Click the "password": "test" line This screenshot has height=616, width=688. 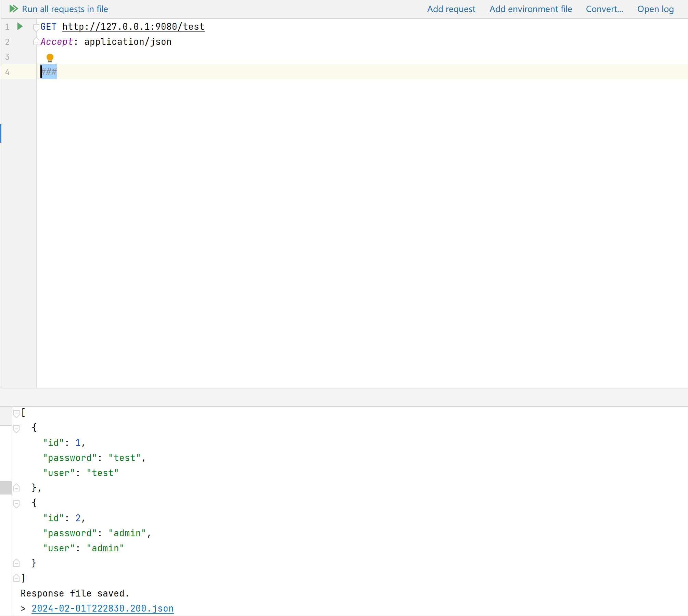pyautogui.click(x=94, y=458)
